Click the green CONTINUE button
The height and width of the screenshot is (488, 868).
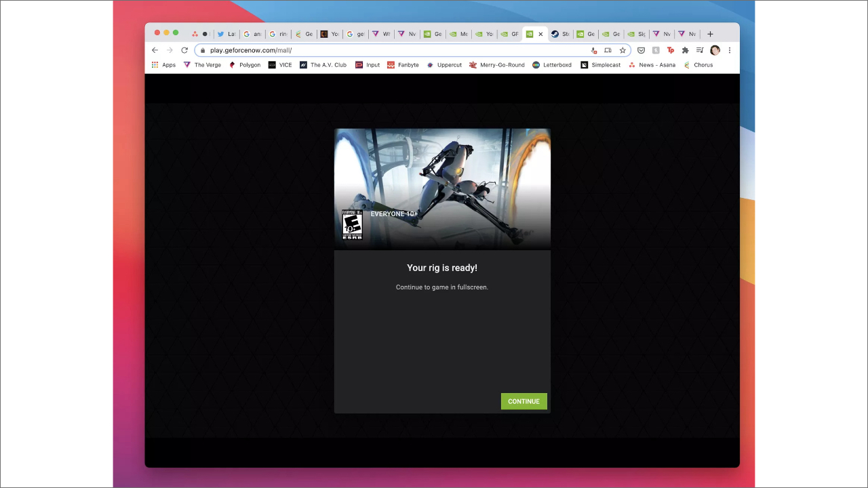pyautogui.click(x=524, y=401)
